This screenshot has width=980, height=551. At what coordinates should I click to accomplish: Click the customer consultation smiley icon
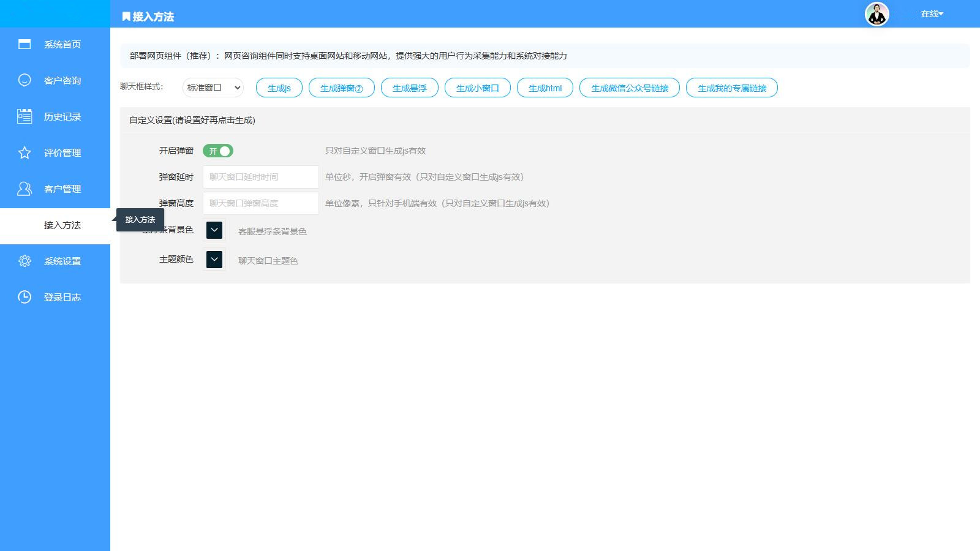pos(24,80)
